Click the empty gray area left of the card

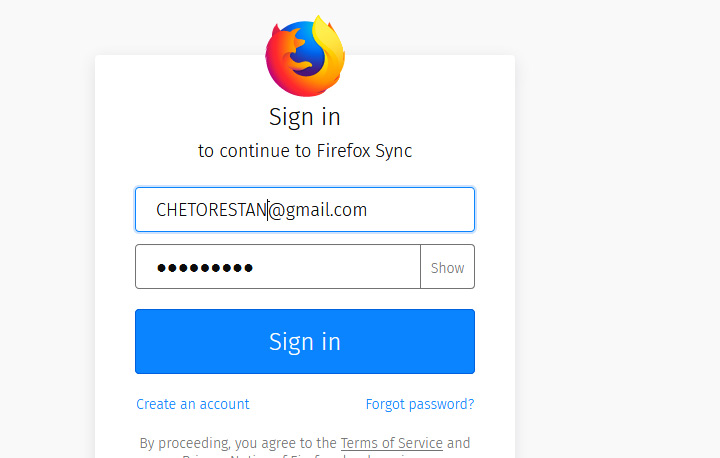click(47, 250)
